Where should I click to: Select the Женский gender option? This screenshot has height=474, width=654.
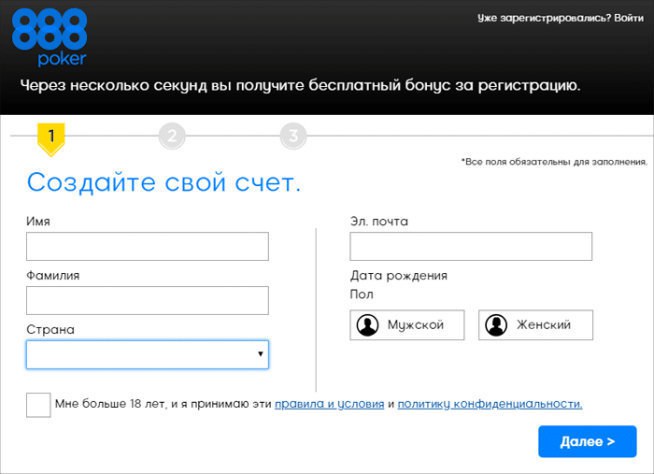click(536, 325)
